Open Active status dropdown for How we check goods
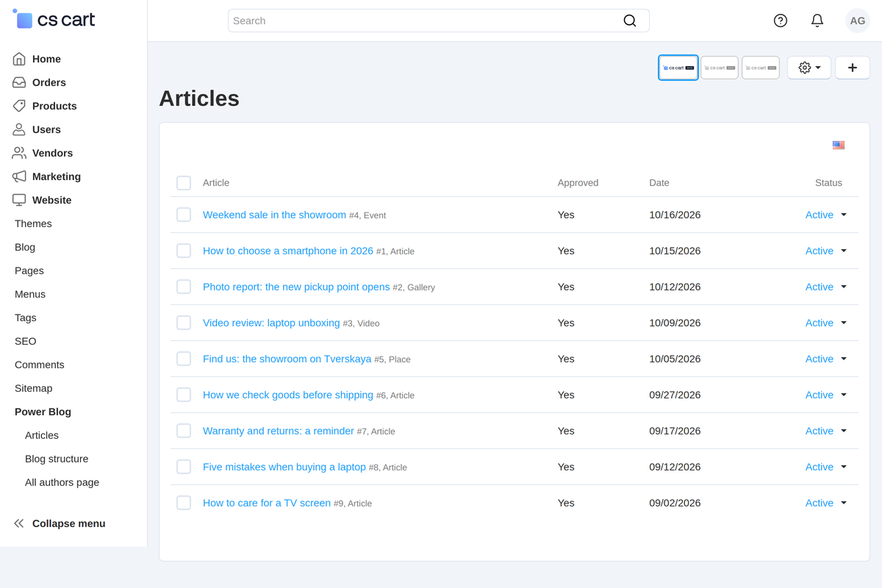The image size is (882, 588). point(826,395)
